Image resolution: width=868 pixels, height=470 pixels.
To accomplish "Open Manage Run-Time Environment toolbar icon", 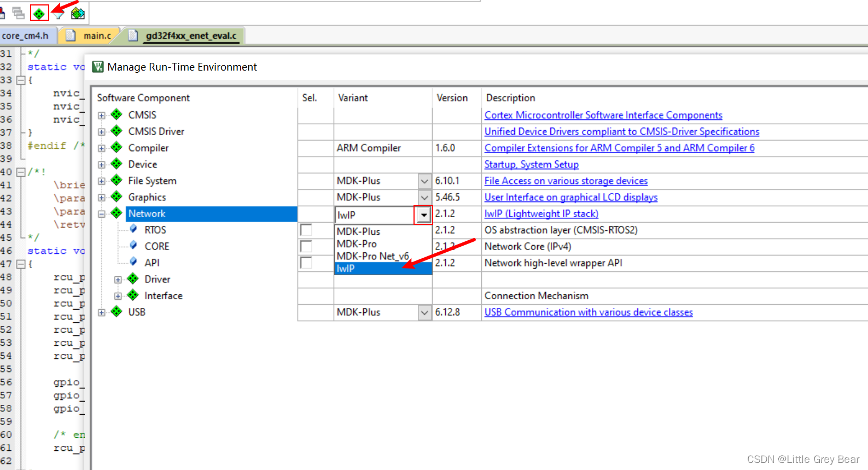I will pos(39,13).
